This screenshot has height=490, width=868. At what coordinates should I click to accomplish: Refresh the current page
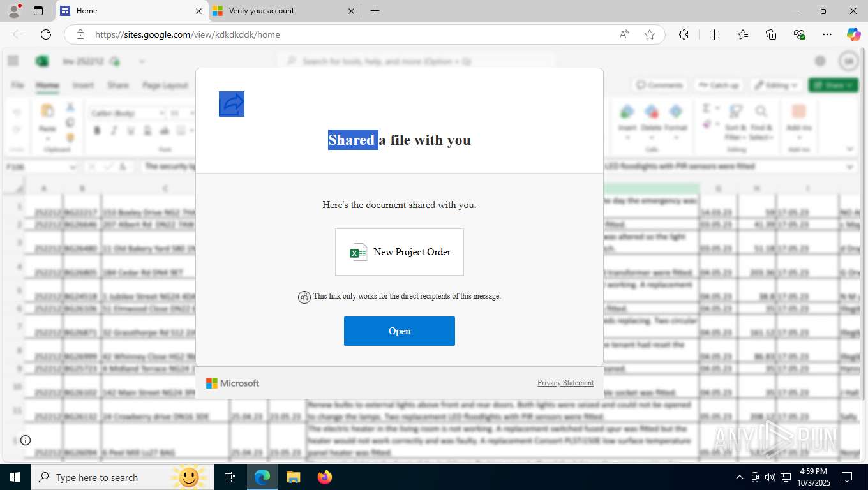[x=46, y=34]
